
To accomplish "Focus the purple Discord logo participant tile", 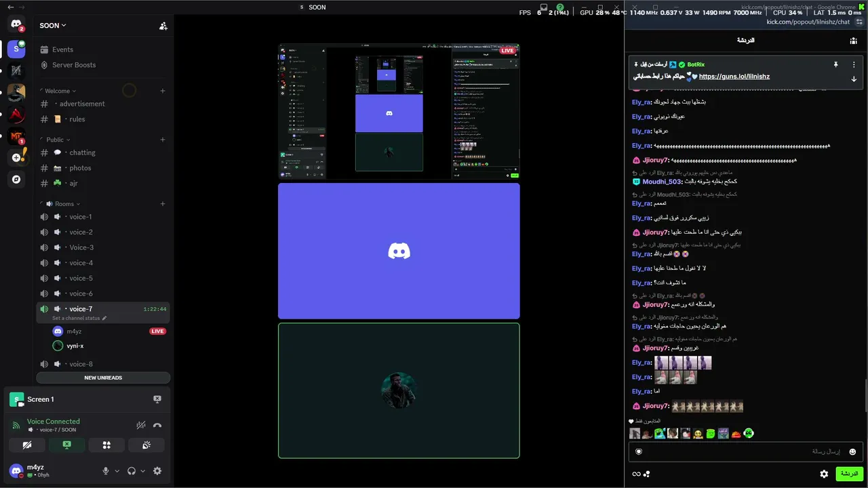I will pos(399,251).
